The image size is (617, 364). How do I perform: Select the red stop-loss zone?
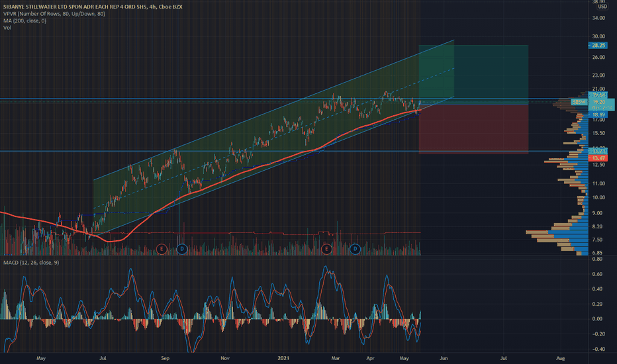click(474, 129)
